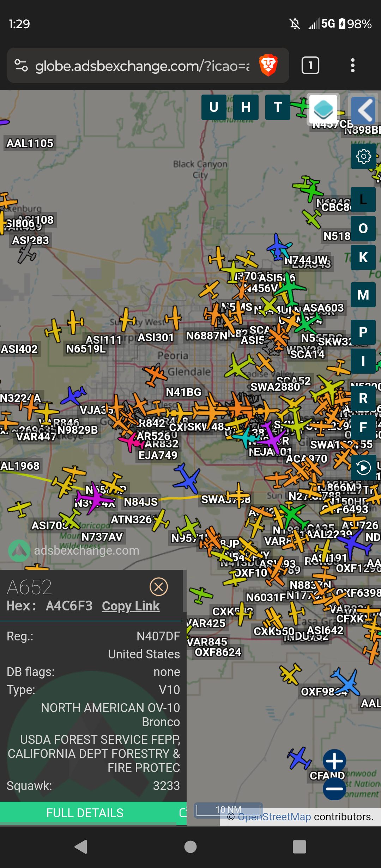Open Brave Shields lion icon

pyautogui.click(x=268, y=65)
